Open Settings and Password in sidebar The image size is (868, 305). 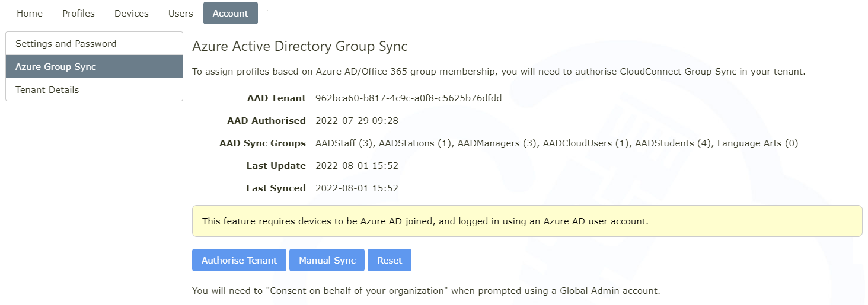click(x=94, y=44)
